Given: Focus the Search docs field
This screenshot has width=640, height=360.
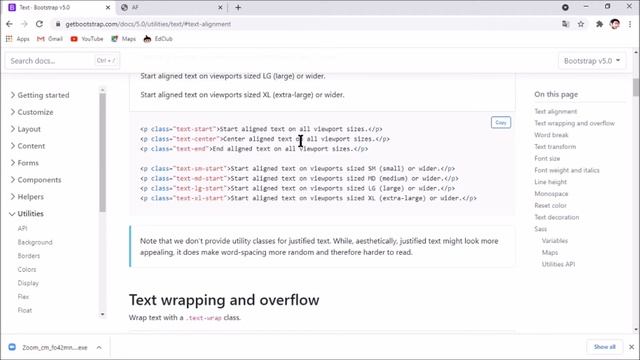Looking at the screenshot, I should point(62,61).
